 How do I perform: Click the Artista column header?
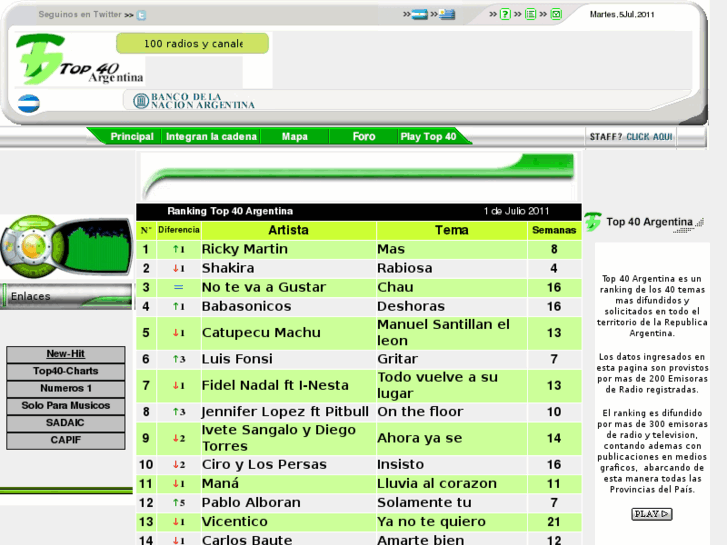point(288,230)
